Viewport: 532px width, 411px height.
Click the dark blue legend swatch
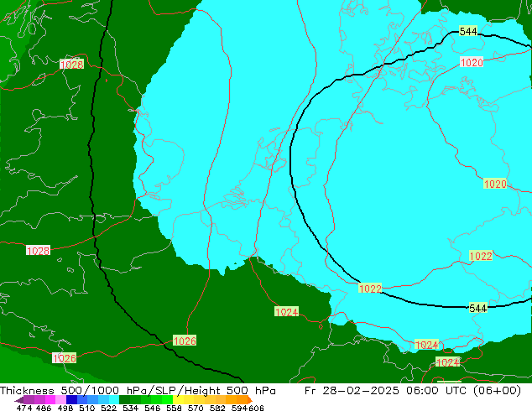coord(71,399)
